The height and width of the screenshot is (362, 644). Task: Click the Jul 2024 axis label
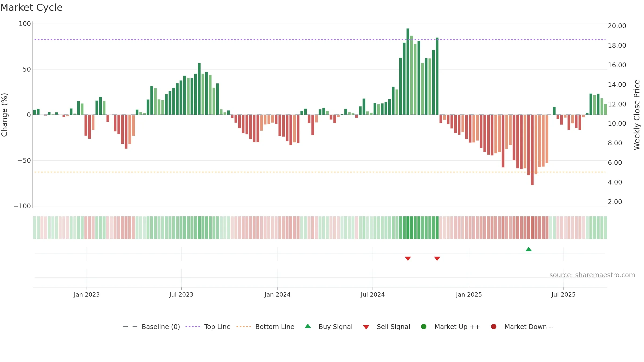click(x=373, y=295)
